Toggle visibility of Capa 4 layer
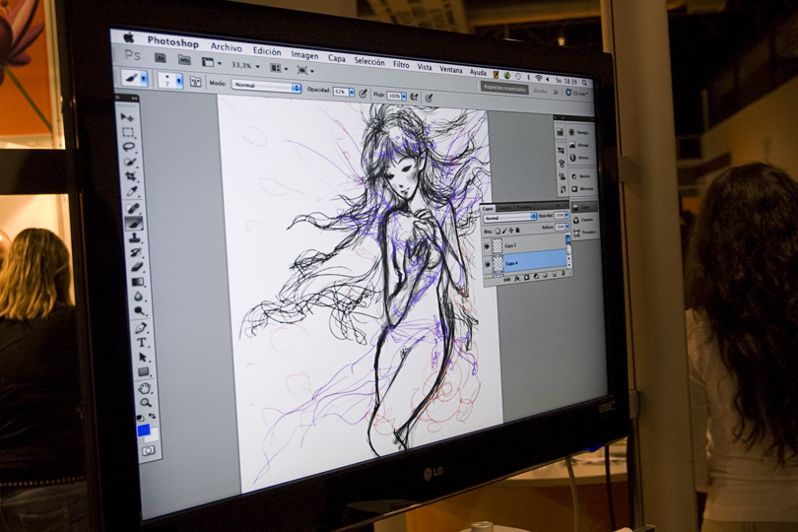This screenshot has width=798, height=532. [x=488, y=264]
